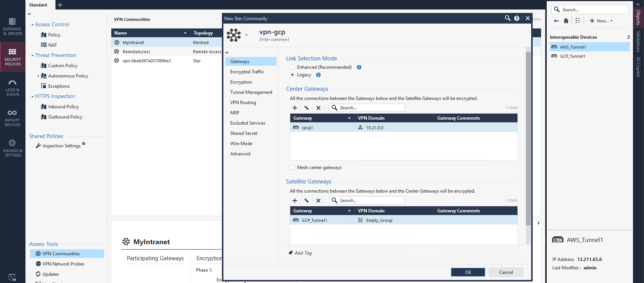Screen dimensions: 644x283
Task: Cancel the New Star Community dialog
Action: point(506,272)
